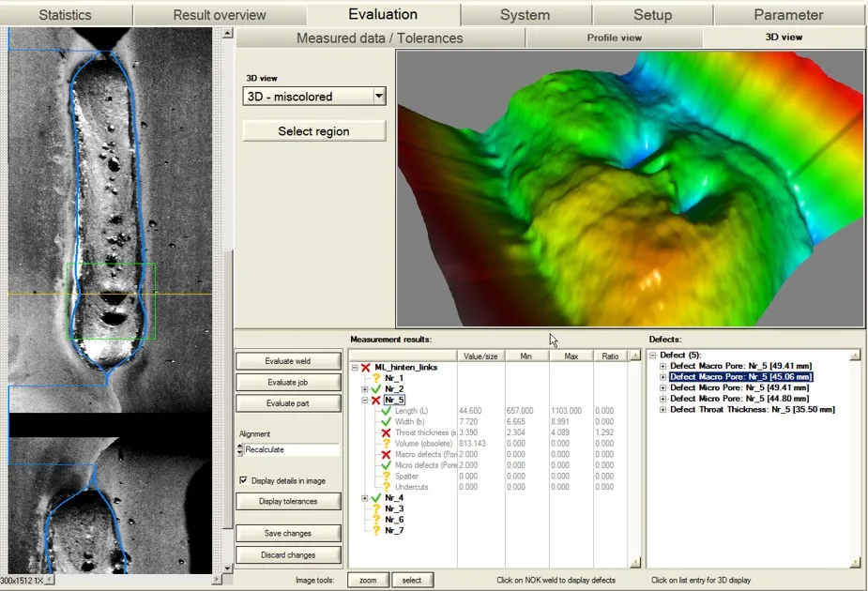Click the green check icon beside Nr_2
Image resolution: width=868 pixels, height=591 pixels.
click(x=376, y=388)
